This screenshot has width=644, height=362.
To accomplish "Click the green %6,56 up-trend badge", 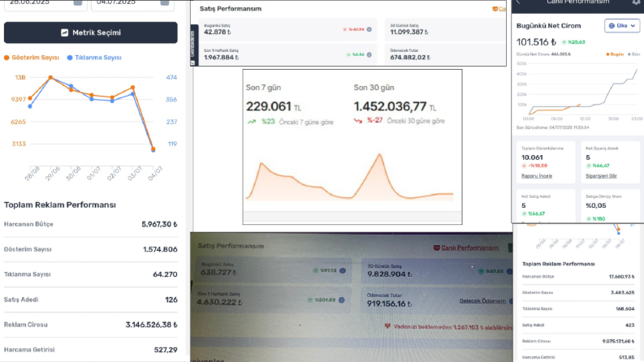I will click(x=355, y=54).
